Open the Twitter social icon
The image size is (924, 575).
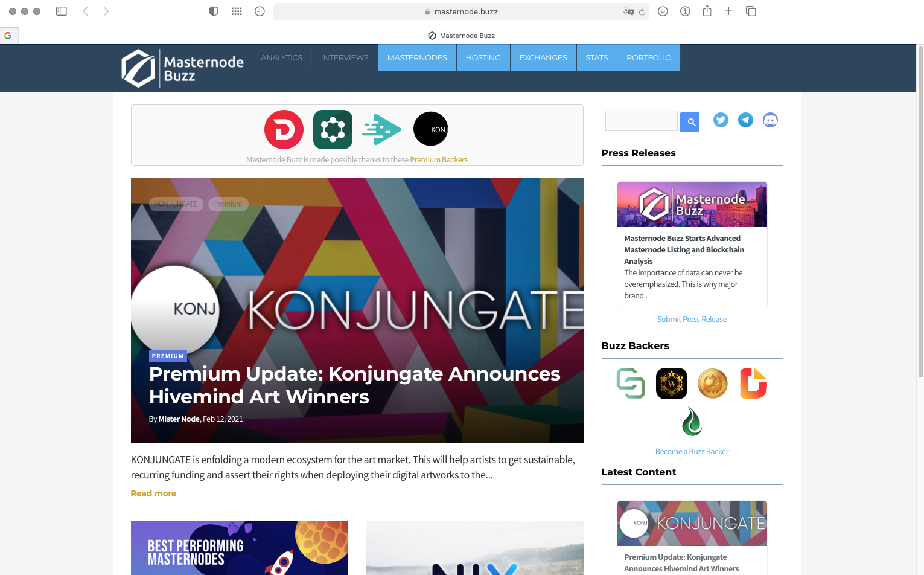[721, 120]
